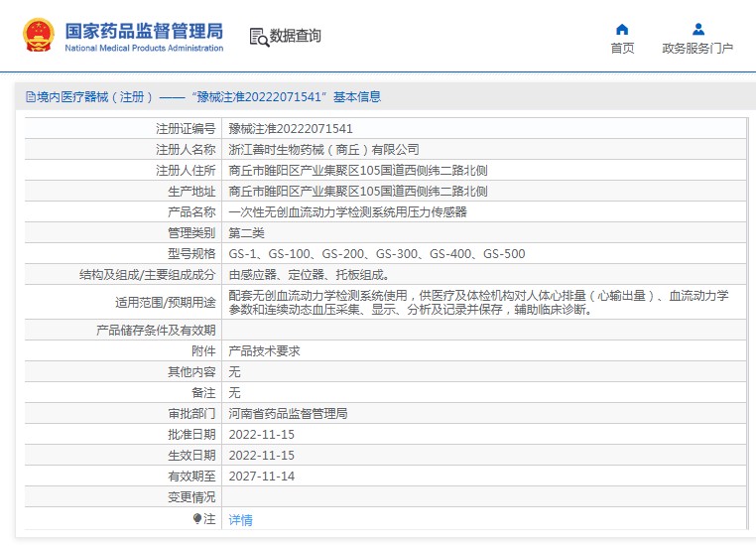Open the 详情 link

tap(240, 519)
